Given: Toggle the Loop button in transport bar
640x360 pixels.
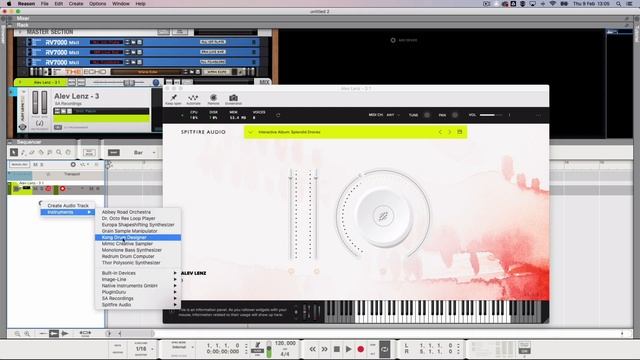Looking at the screenshot, I should [384, 349].
